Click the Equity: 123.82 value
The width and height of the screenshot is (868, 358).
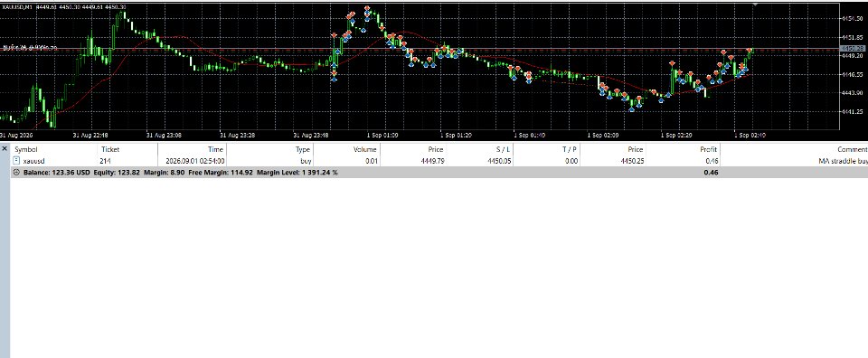(117, 173)
